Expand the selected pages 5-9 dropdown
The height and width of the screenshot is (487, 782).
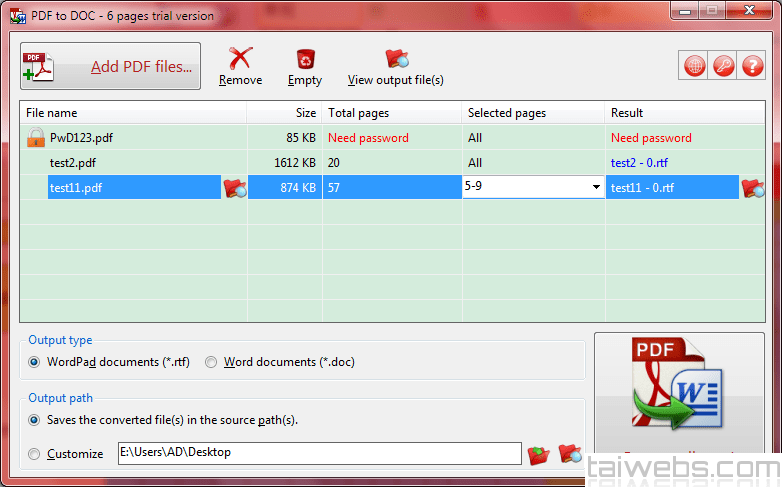point(596,187)
